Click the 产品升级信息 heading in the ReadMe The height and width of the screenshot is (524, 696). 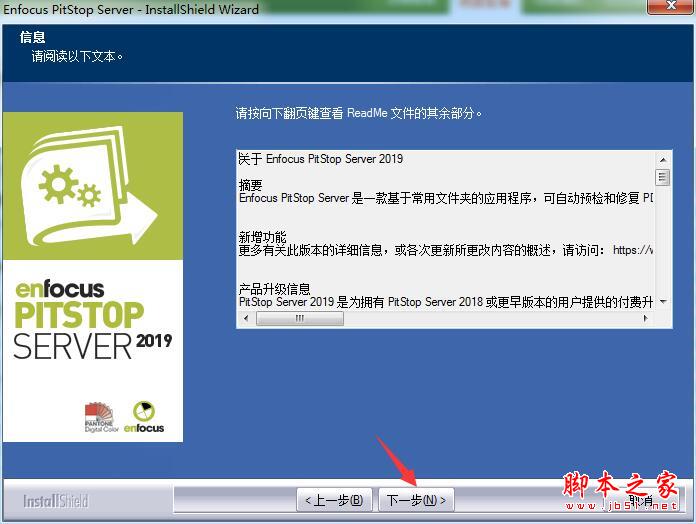point(274,289)
